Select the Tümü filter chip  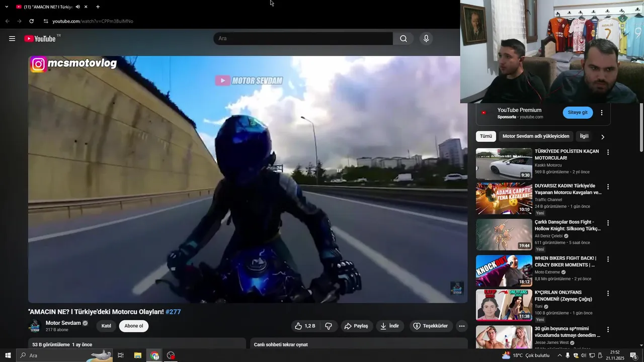coord(486,136)
